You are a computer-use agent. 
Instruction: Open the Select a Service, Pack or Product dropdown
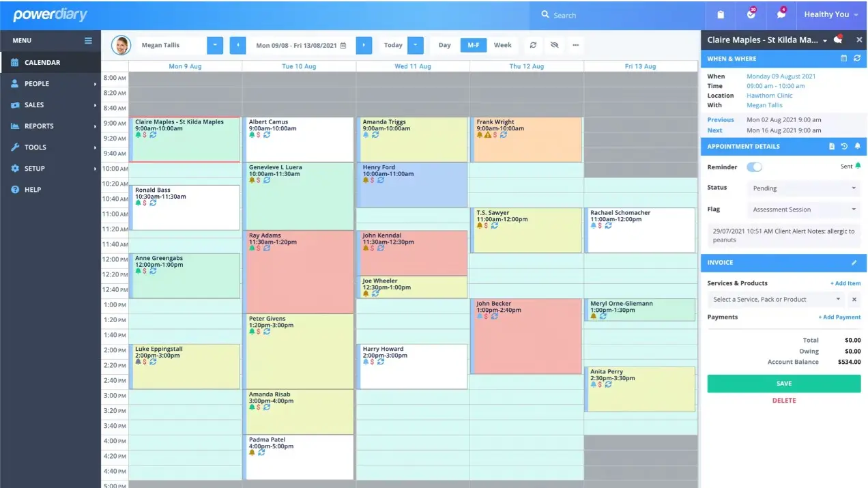click(776, 299)
